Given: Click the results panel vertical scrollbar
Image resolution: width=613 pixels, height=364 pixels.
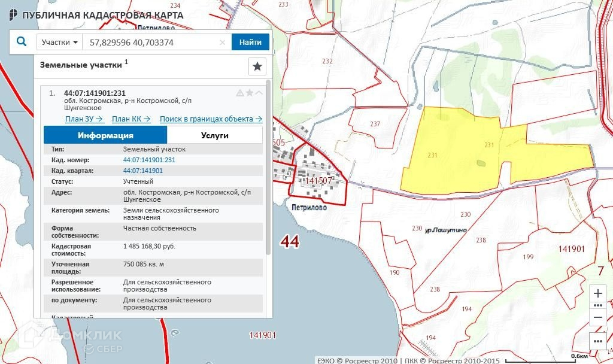Looking at the screenshot, I should click(x=268, y=168).
